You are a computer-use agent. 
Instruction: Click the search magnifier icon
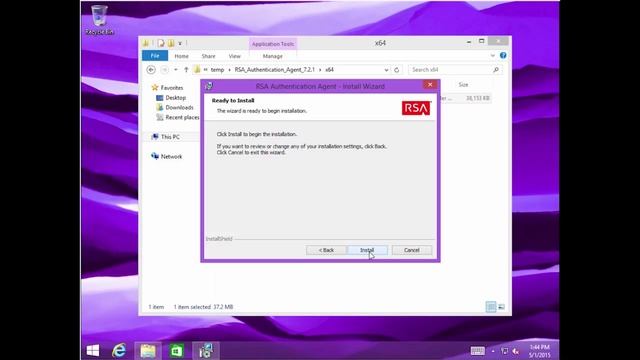(496, 70)
